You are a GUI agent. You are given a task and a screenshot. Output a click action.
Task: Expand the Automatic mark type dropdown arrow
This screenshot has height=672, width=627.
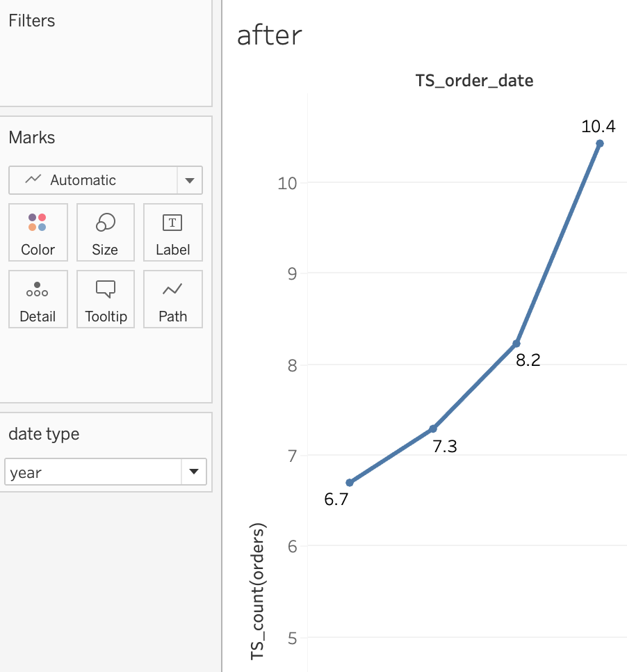pos(190,180)
